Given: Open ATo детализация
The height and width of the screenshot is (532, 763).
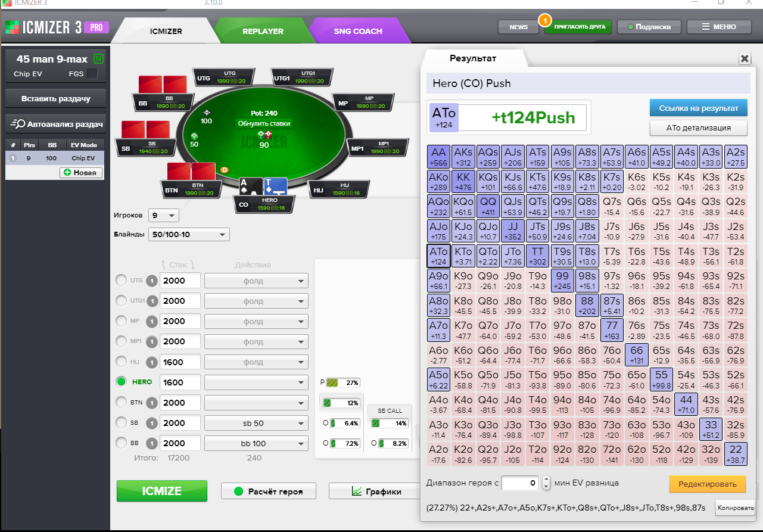Looking at the screenshot, I should (x=698, y=127).
